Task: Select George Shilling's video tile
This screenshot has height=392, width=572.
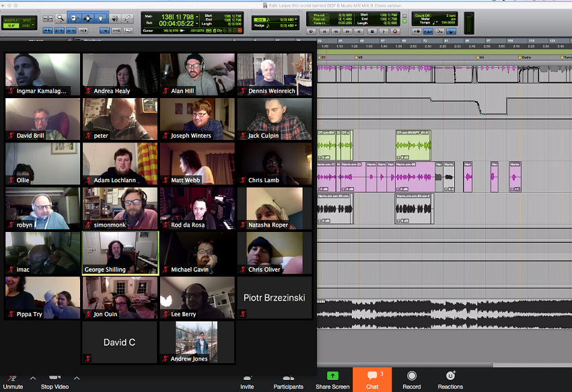Action: coord(120,253)
